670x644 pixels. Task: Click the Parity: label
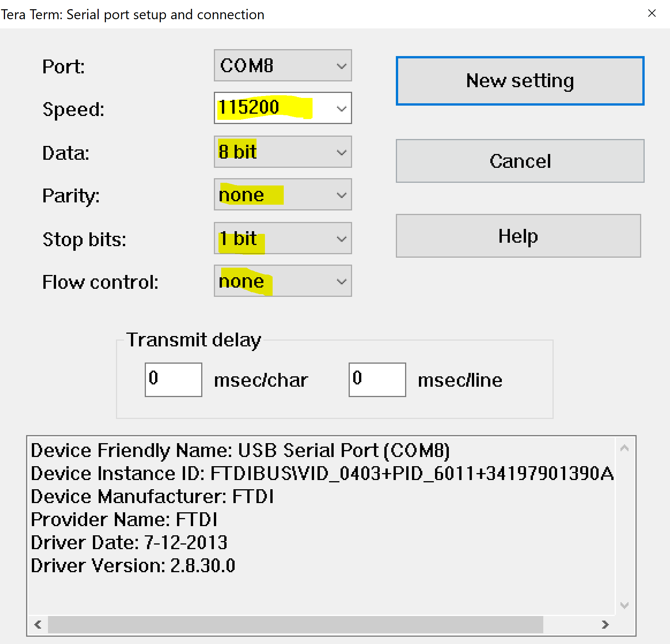71,196
